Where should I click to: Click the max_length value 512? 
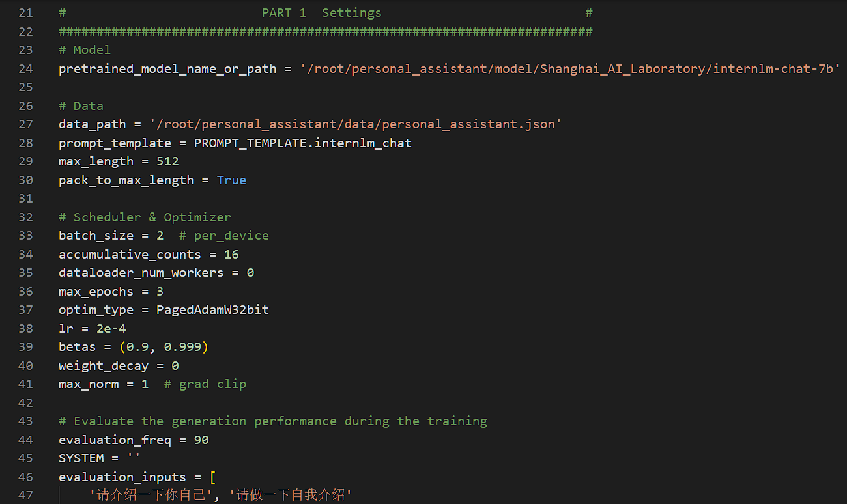point(167,161)
